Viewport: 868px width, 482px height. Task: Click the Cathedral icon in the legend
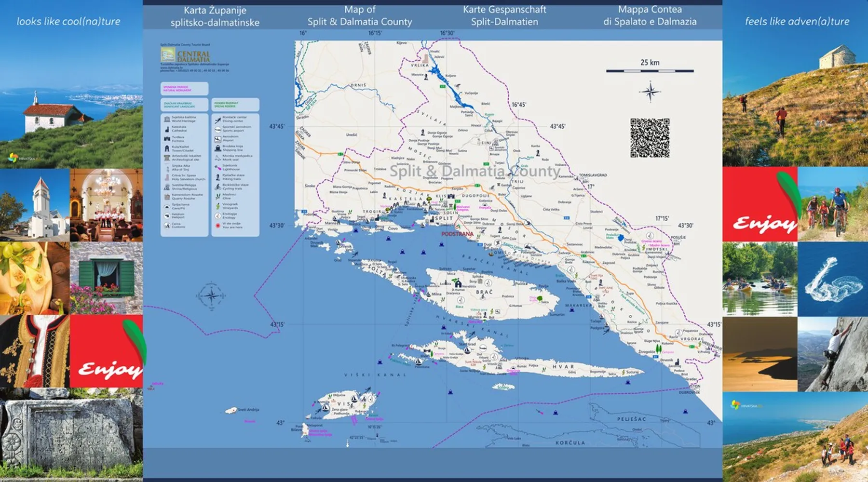coord(167,129)
